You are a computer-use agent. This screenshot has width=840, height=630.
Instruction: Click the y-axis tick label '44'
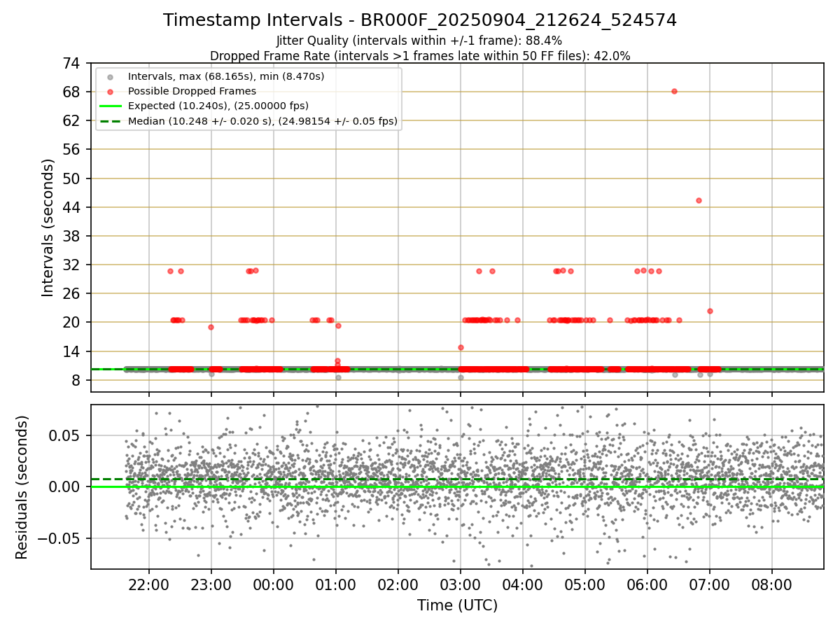(x=72, y=207)
